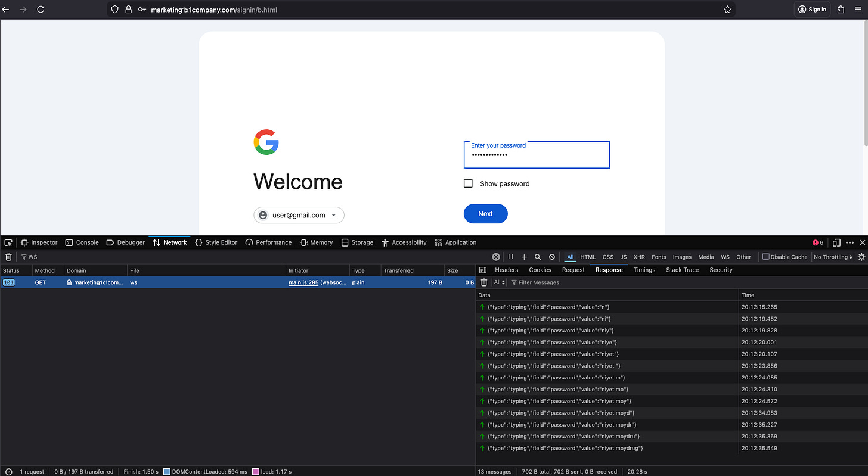Toggle the CSS request filter
The image size is (868, 476).
point(608,257)
